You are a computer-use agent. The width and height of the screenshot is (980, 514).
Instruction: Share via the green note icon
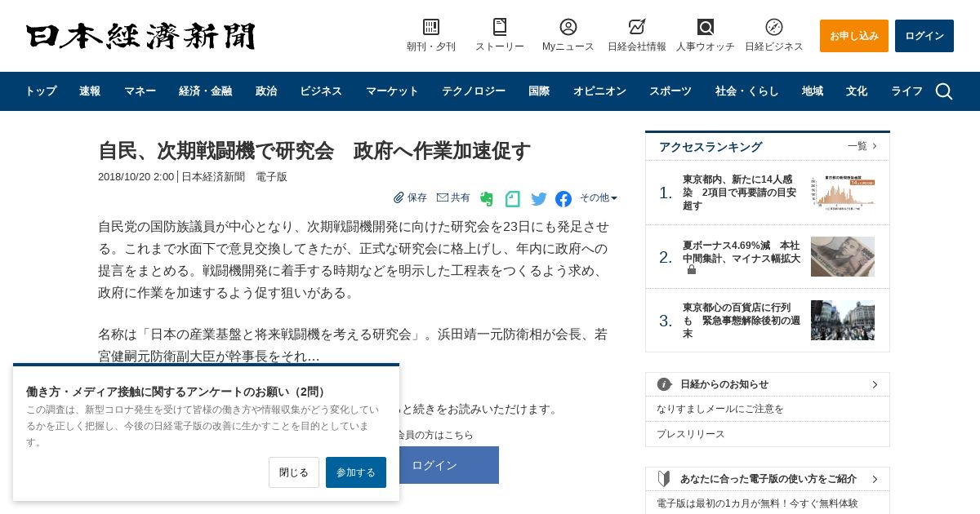[x=513, y=198]
